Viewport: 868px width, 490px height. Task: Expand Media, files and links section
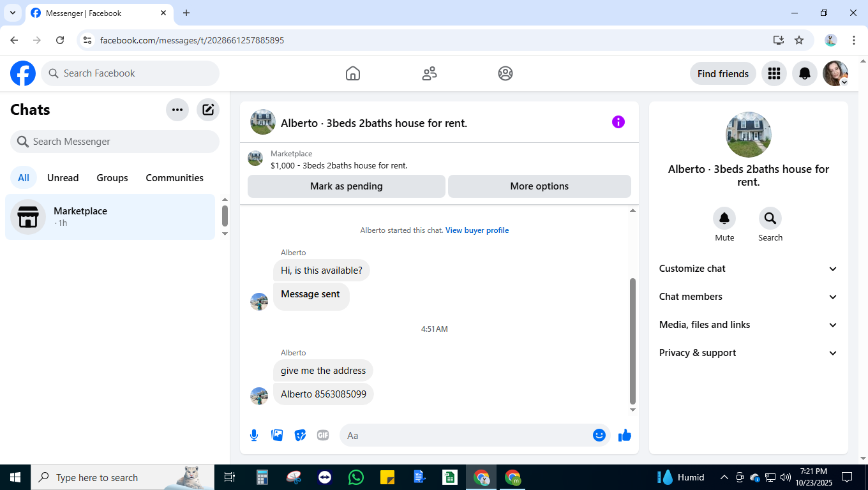(748, 325)
